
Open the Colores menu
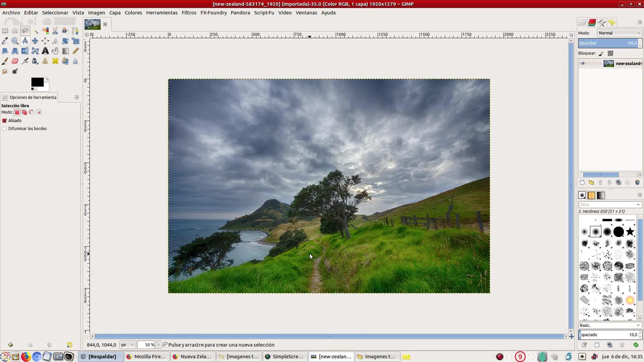pos(133,12)
